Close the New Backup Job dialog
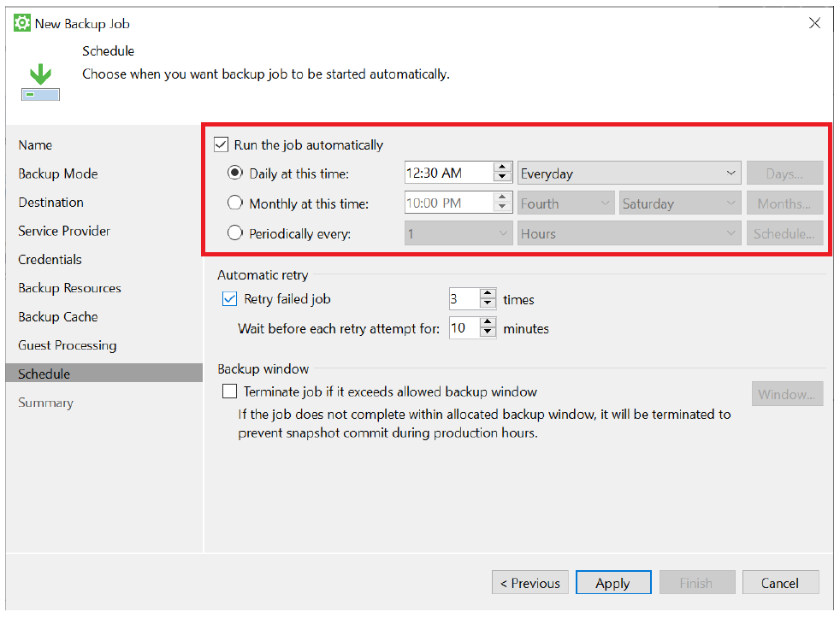Screen dimensions: 840x618 [814, 23]
